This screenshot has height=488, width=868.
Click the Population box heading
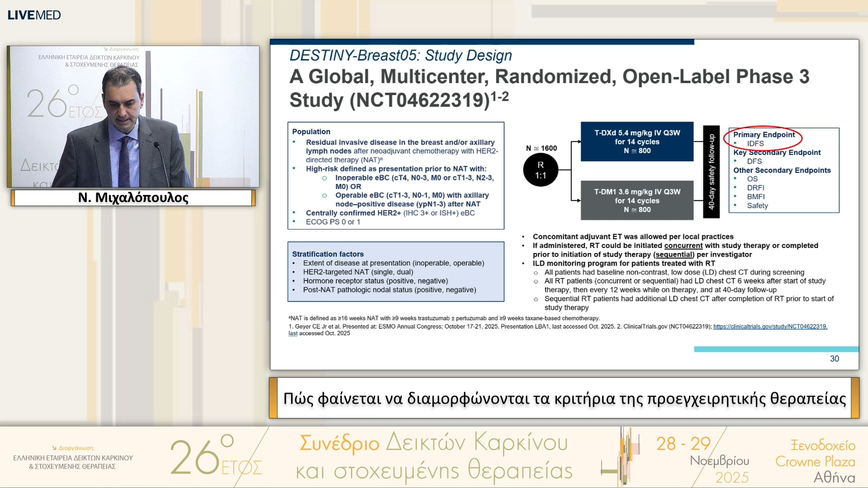pos(311,131)
